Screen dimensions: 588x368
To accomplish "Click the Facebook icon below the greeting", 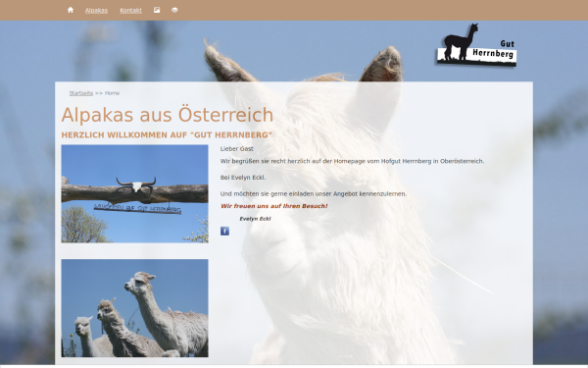I will point(224,231).
